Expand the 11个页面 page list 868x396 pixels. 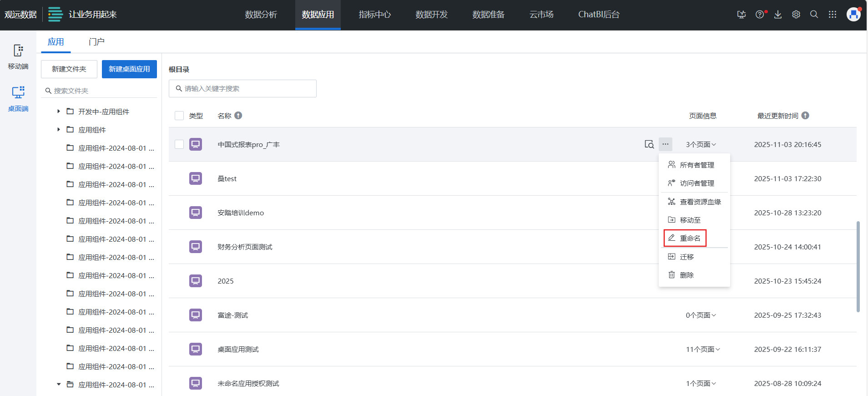703,349
